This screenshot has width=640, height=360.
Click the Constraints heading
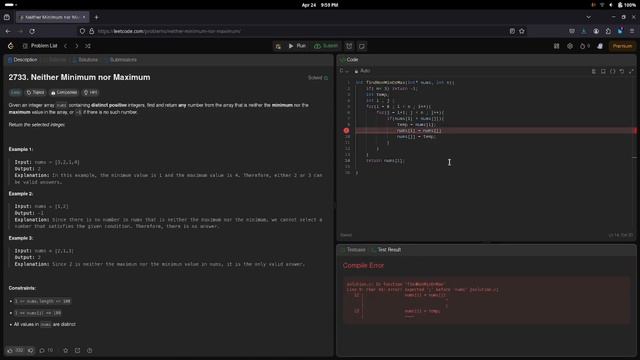22,288
